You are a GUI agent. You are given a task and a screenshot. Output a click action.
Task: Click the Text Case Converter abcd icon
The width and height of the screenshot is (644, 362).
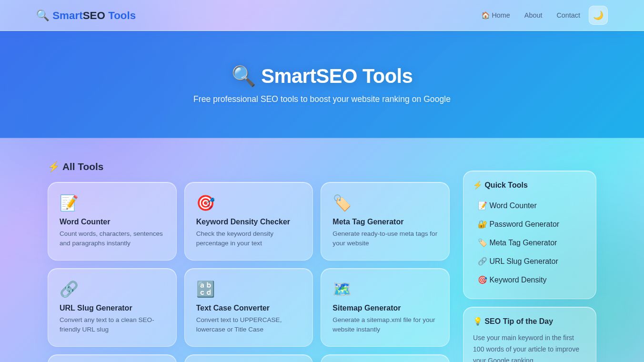click(x=205, y=289)
